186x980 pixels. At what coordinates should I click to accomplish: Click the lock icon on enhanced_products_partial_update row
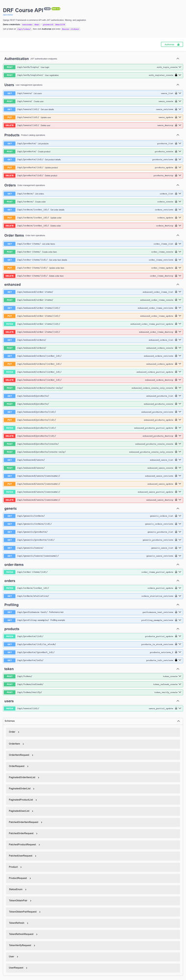tap(176, 428)
